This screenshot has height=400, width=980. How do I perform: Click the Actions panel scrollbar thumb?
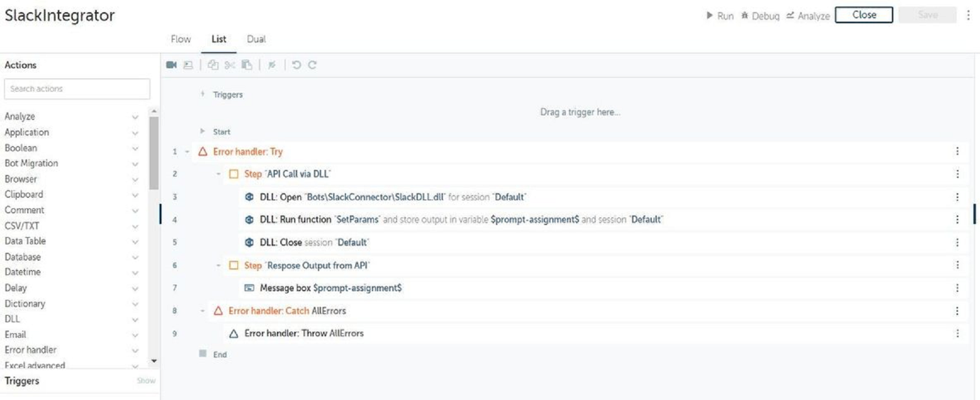tap(154, 153)
